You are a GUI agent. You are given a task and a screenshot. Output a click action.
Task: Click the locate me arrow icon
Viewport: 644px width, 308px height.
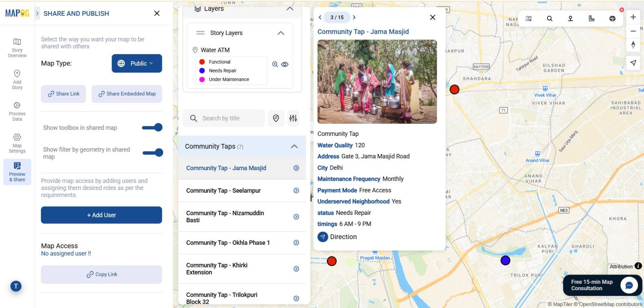[633, 62]
